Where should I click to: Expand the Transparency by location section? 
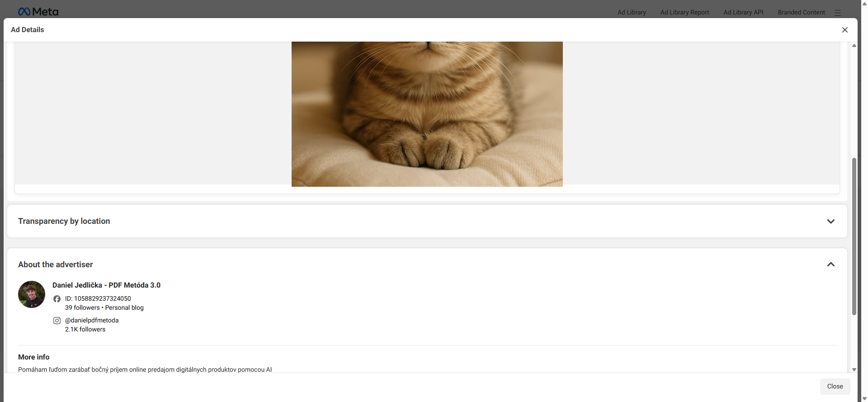pos(830,221)
